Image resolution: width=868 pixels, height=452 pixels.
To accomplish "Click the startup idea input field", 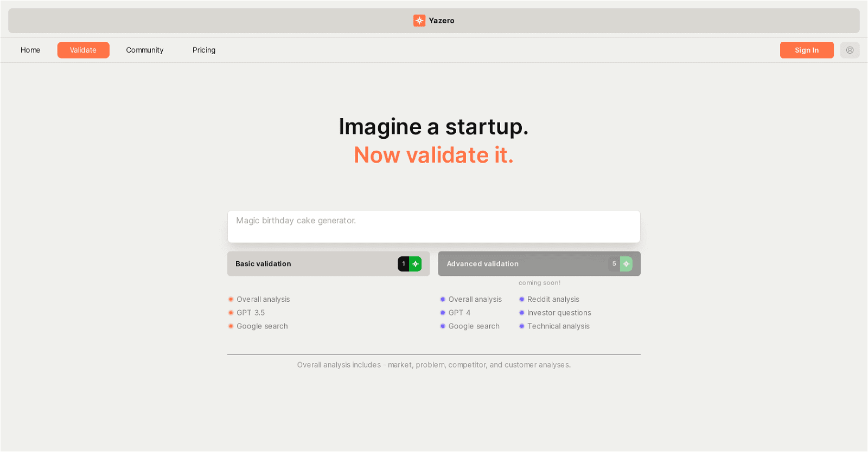I will 433,226.
